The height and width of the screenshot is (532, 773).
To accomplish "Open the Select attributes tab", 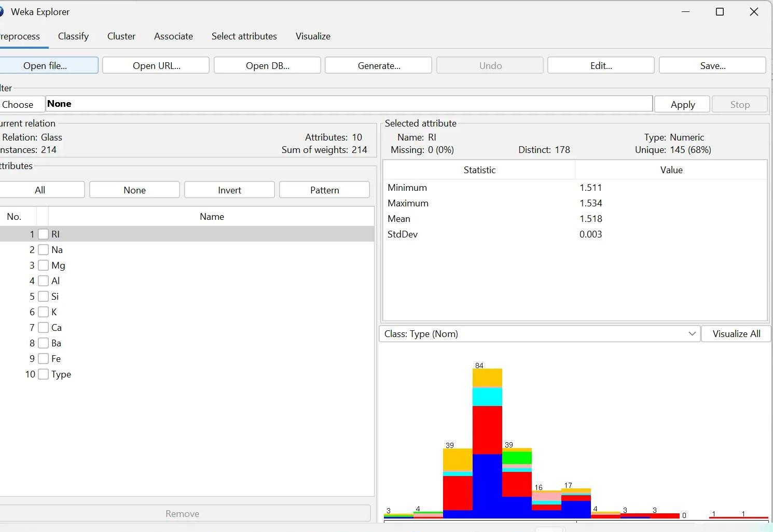I will click(x=244, y=36).
